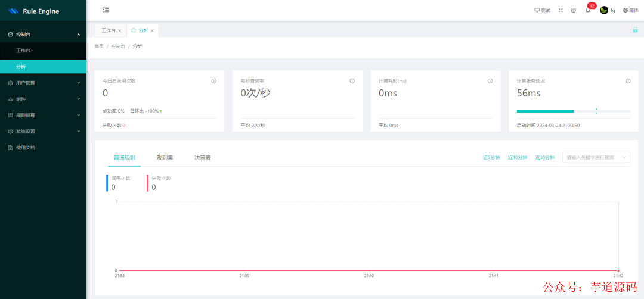Click the red data point at 21:42
Image resolution: width=644 pixels, height=299 pixels.
[618, 270]
